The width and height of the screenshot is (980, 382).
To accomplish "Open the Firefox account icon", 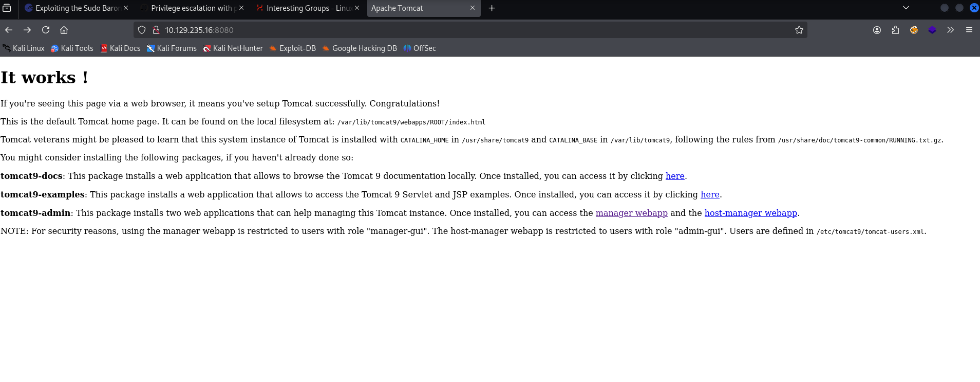I will coord(877,30).
